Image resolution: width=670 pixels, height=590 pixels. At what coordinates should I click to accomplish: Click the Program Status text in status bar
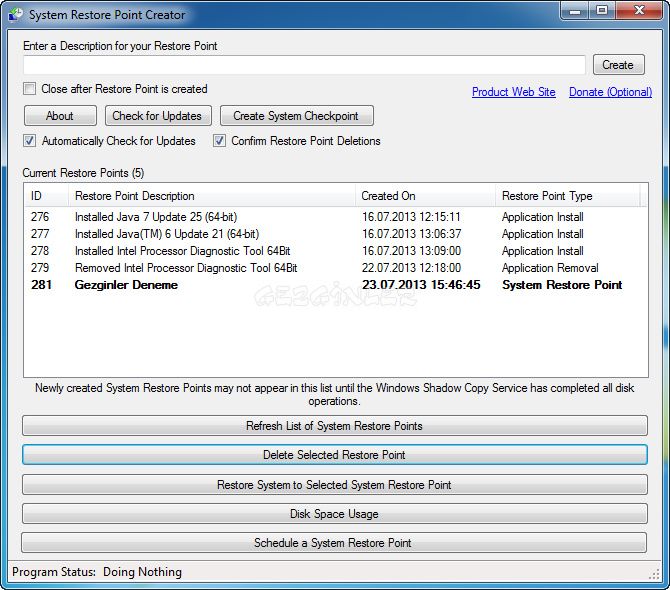click(x=97, y=572)
